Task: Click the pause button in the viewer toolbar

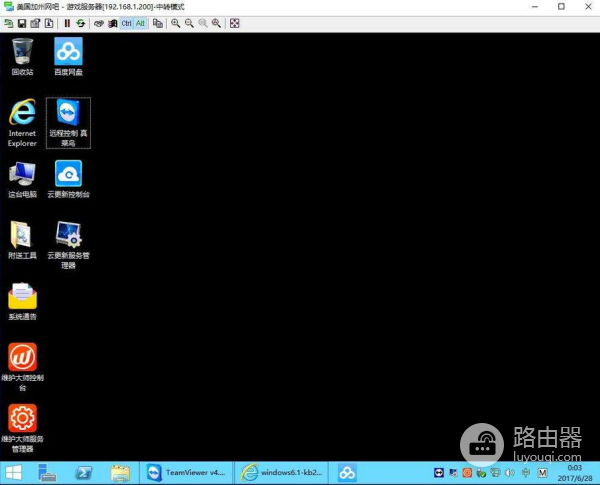Action: tap(67, 22)
